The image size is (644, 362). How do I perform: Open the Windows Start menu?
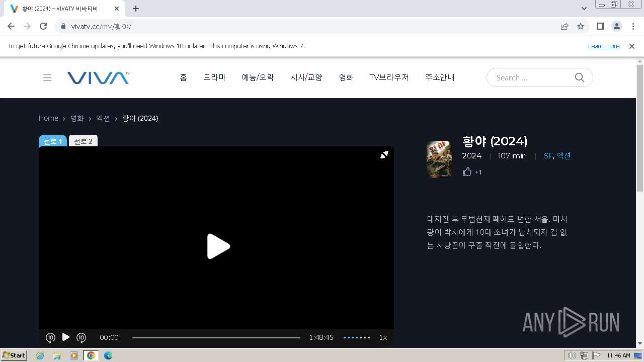click(x=14, y=355)
